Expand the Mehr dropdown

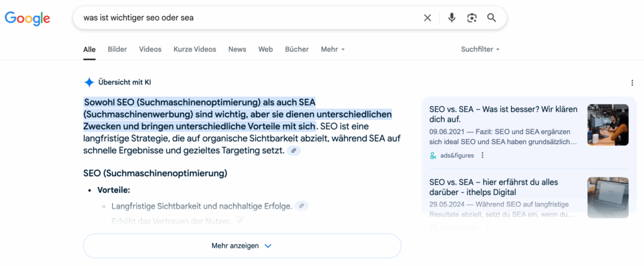coord(333,49)
